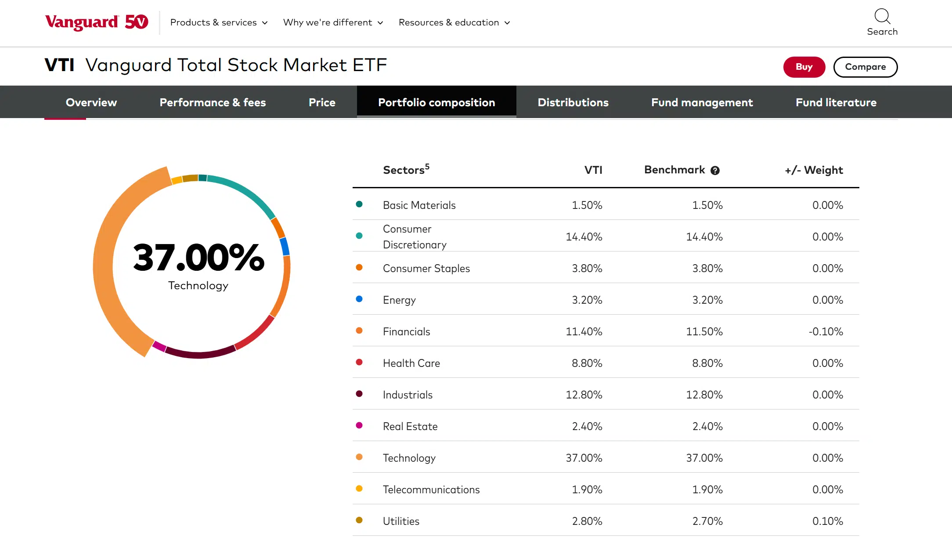This screenshot has height=560, width=952.
Task: Click the Technology sector legend dot
Action: click(359, 457)
